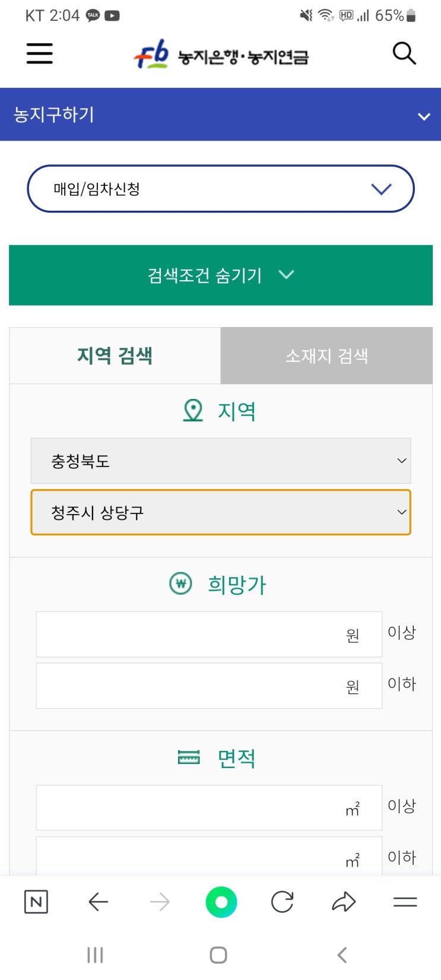Click the fb 농지은행·농지연금 logo
The image size is (441, 980).
(221, 55)
